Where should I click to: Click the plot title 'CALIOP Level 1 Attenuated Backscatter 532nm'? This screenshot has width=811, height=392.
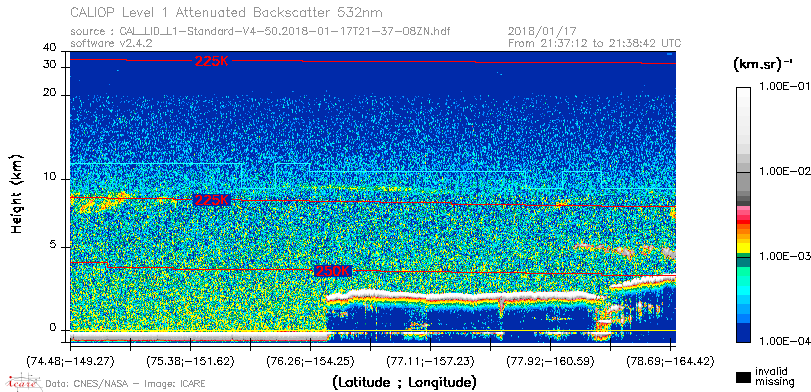[x=227, y=12]
